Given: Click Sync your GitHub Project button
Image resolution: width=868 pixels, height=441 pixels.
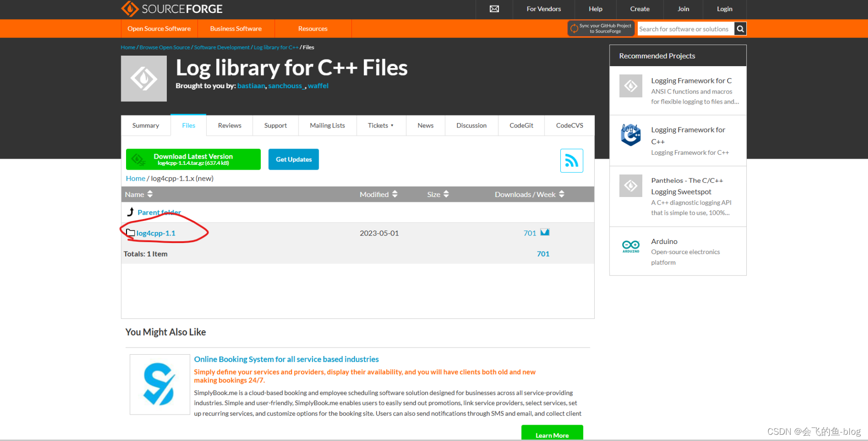Looking at the screenshot, I should tap(601, 29).
